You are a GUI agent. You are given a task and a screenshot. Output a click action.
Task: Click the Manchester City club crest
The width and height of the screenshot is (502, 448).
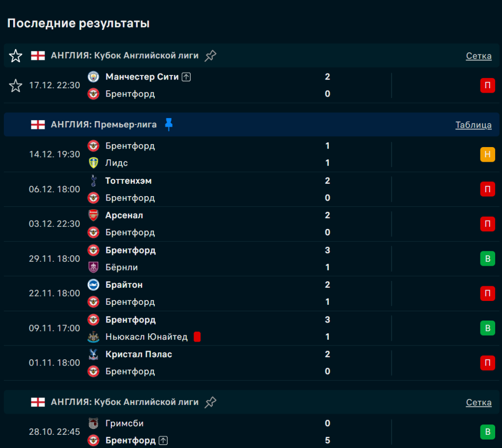(93, 77)
